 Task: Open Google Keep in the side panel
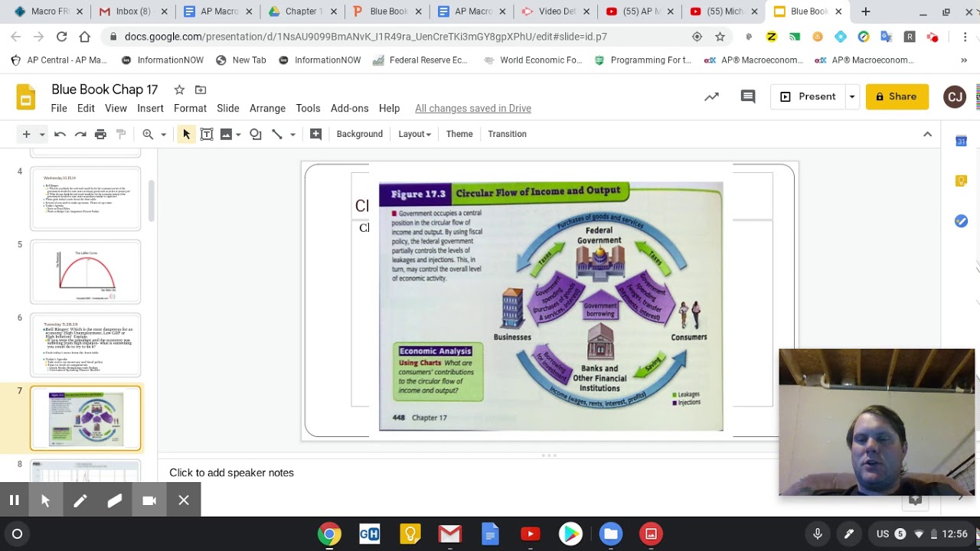(x=962, y=181)
